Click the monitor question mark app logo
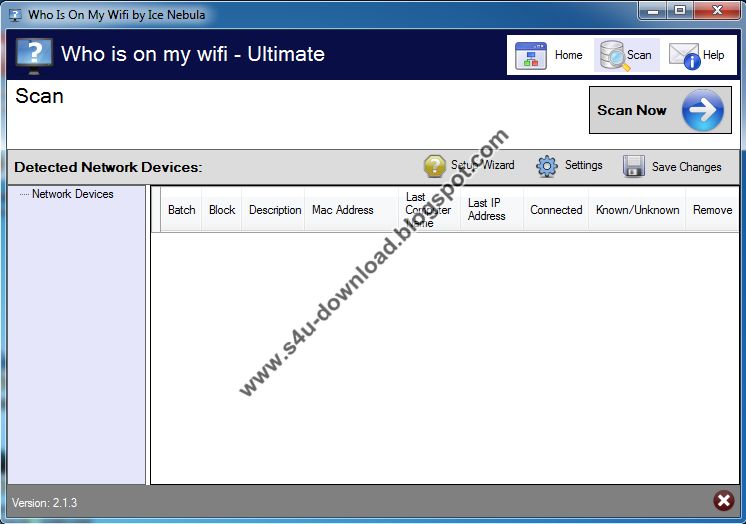746x524 pixels. point(34,56)
